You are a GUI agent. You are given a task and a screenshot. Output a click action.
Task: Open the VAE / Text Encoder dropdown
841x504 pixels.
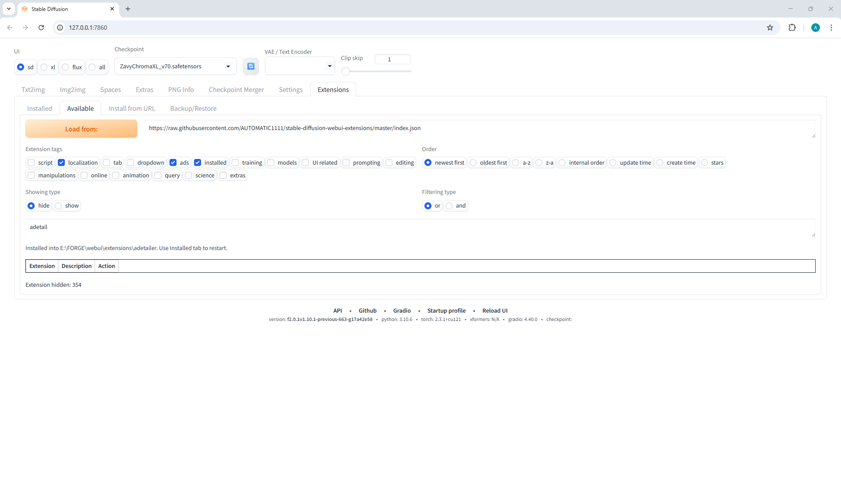click(329, 66)
